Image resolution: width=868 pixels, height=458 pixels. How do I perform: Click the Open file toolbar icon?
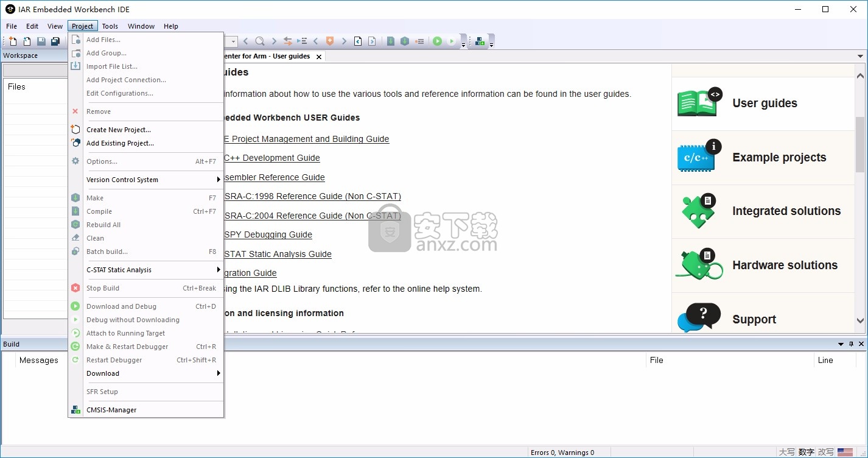pyautogui.click(x=27, y=41)
